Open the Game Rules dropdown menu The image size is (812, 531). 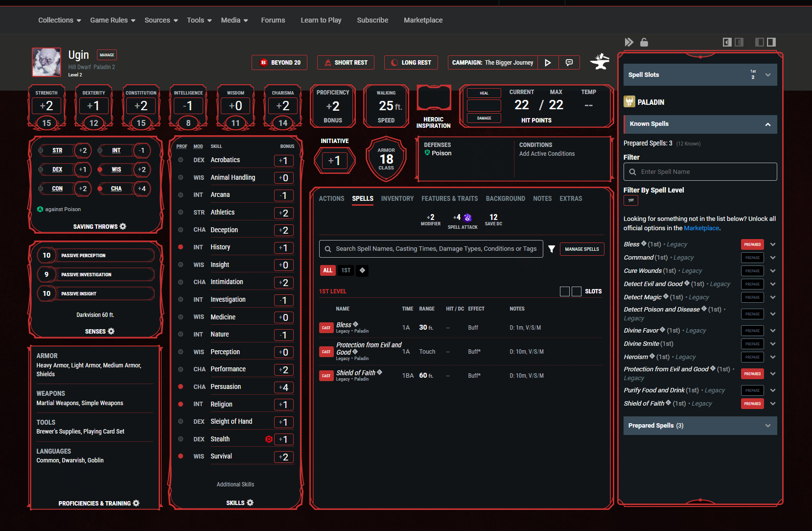point(113,20)
